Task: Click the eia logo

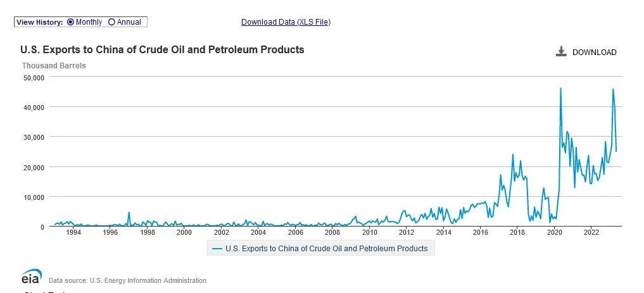Action: point(31,278)
